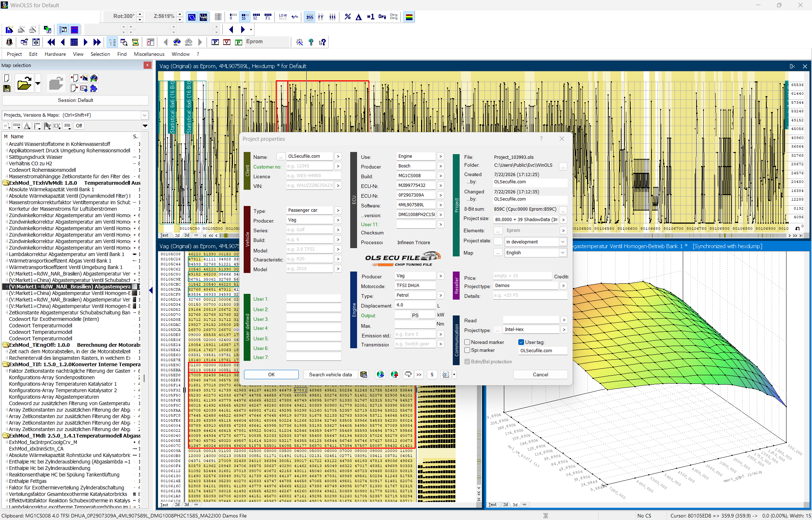Click the Session: Default button
Screen dimensions: 812x520
tap(76, 100)
